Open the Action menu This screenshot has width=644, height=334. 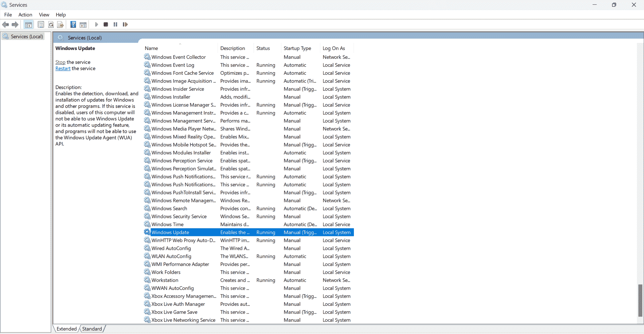point(25,15)
